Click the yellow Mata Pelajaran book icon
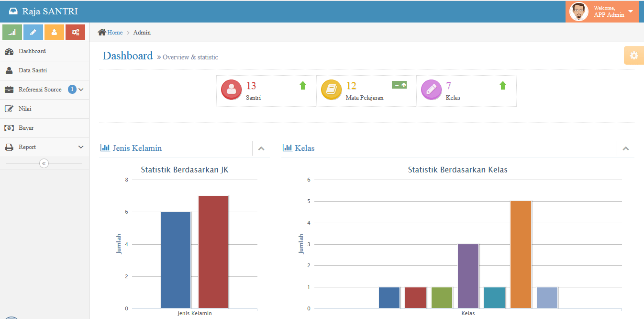Screen dimensions: 644x319 pos(331,90)
